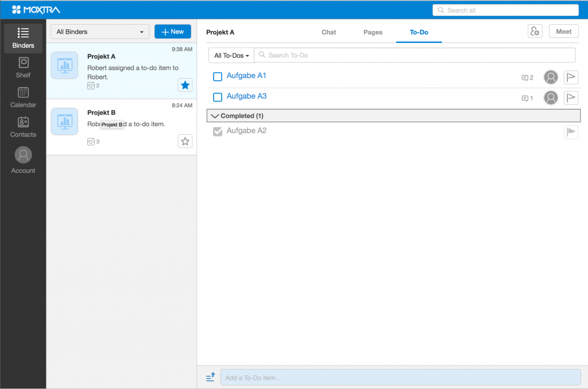Click 'Robert assigned a to-do item' message

coord(133,72)
